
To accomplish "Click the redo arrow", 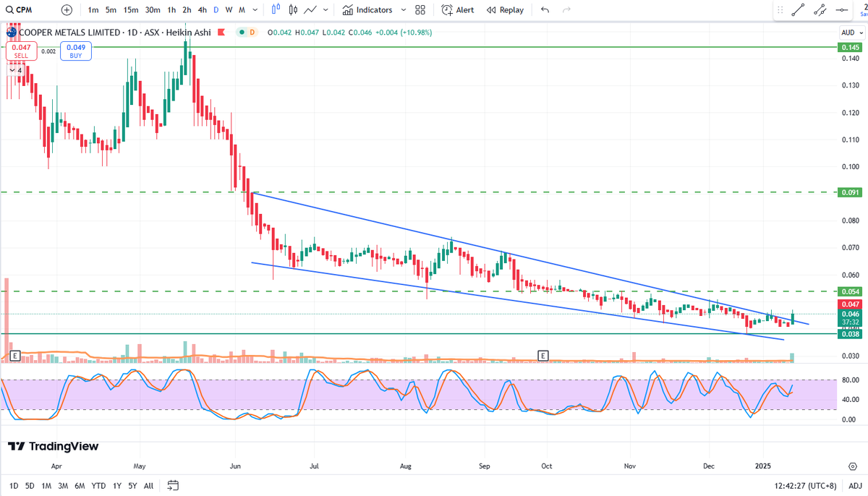I will [x=566, y=10].
